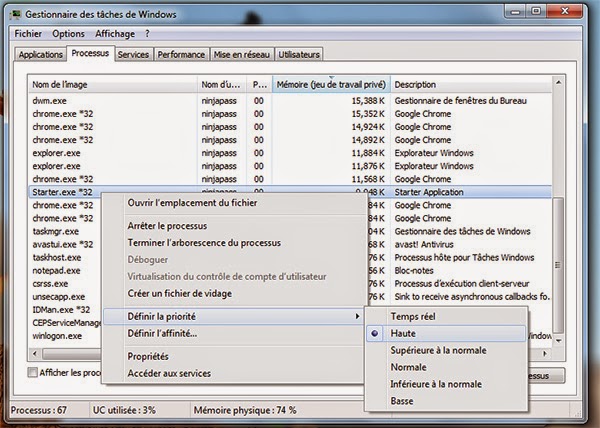Click UC utilisée : 3% status entry
The width and height of the screenshot is (600, 428).
click(124, 410)
